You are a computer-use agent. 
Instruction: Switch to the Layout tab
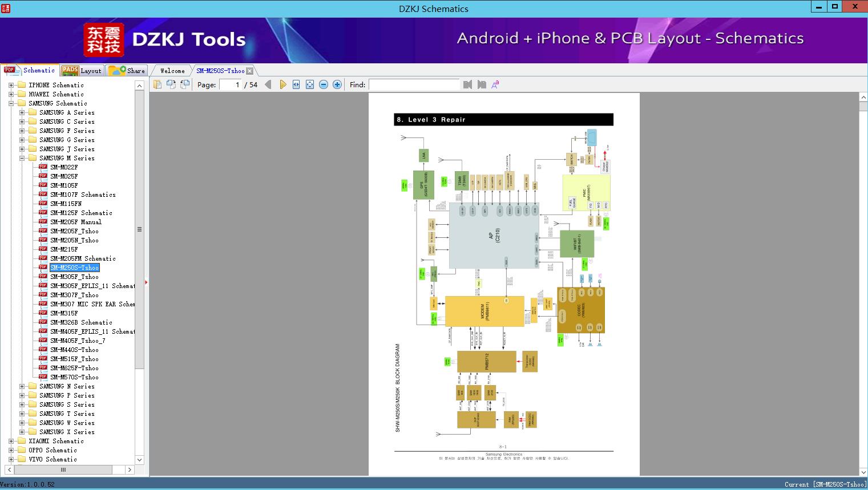[82, 71]
